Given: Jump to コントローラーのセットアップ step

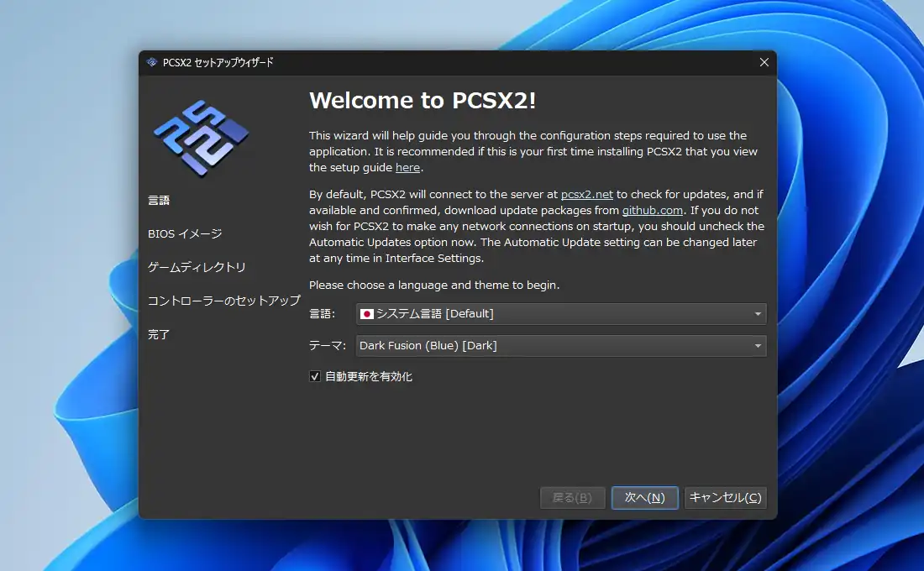Looking at the screenshot, I should (x=223, y=301).
